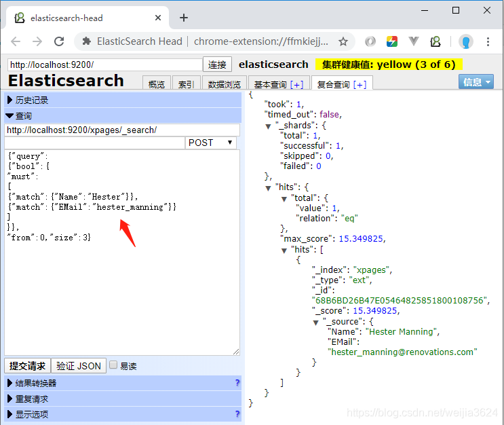This screenshot has width=504, height=425.
Task: Select the 复合查询 tab
Action: [x=333, y=84]
